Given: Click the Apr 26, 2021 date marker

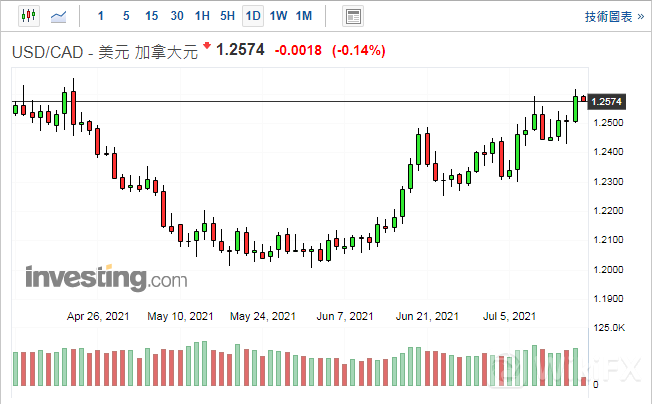Looking at the screenshot, I should (x=98, y=316).
